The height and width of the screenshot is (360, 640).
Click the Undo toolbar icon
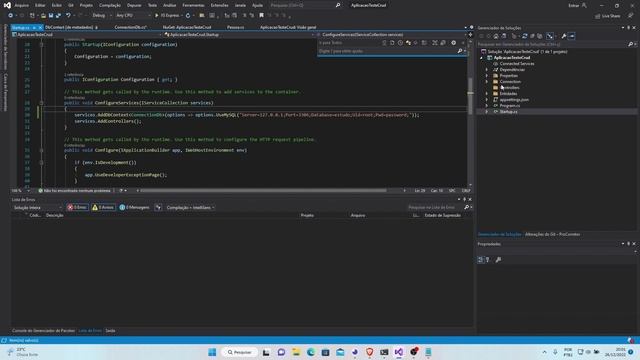pos(68,16)
